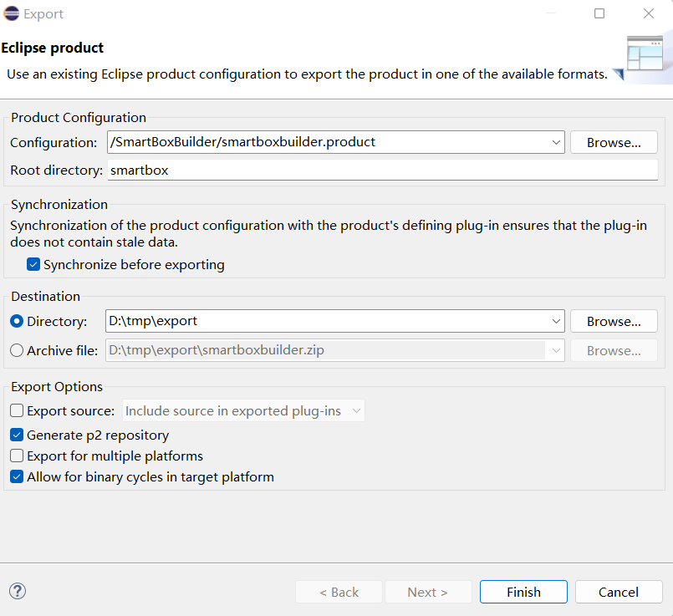
Task: Click the Next button
Action: click(428, 592)
